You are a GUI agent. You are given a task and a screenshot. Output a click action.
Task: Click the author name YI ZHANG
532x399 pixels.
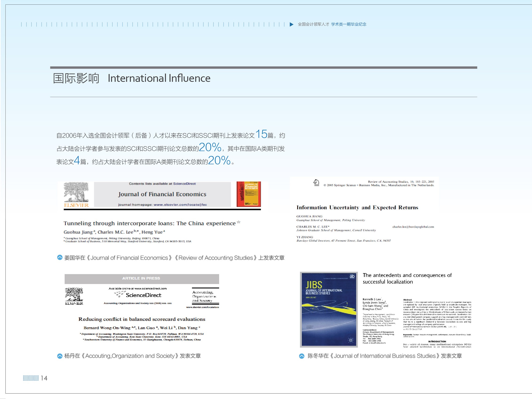pos(305,237)
